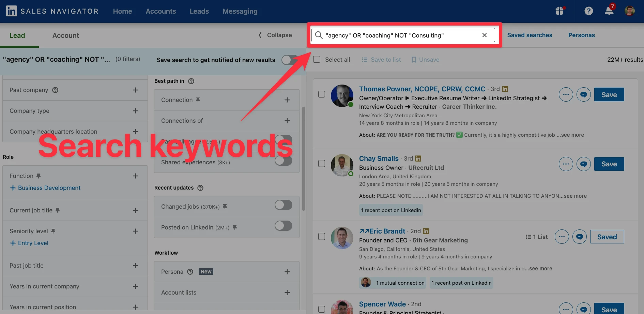
Task: Open the help question mark icon
Action: click(x=588, y=11)
